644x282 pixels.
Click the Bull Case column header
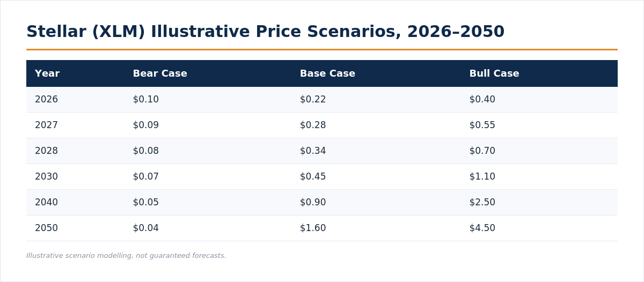(x=494, y=74)
